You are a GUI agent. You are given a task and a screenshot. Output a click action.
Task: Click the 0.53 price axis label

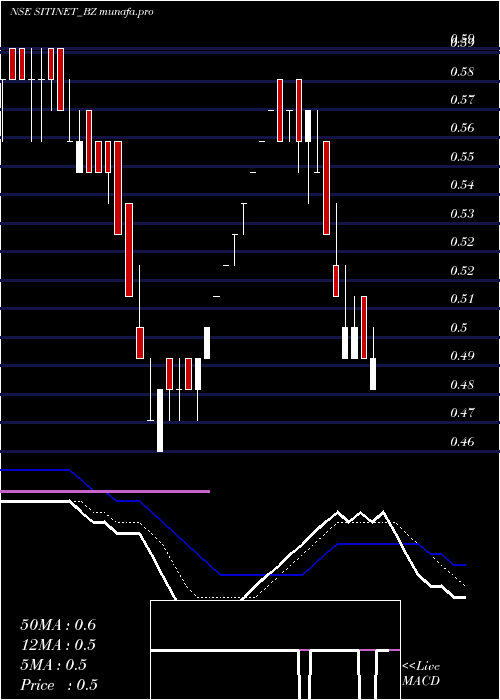click(x=462, y=214)
